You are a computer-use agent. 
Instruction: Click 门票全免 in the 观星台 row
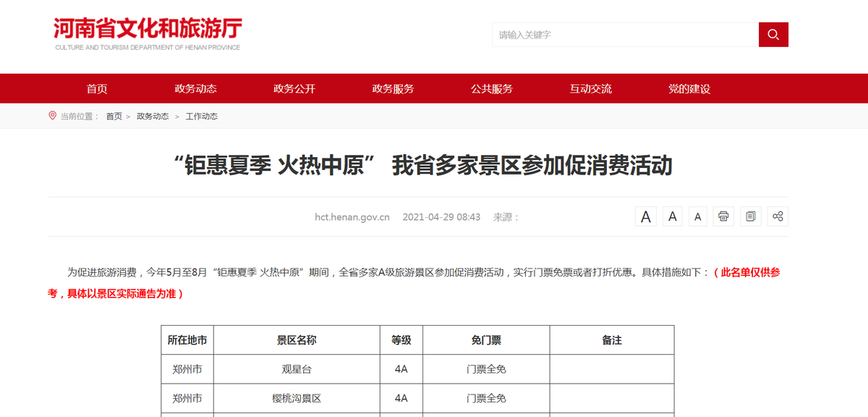[486, 369]
